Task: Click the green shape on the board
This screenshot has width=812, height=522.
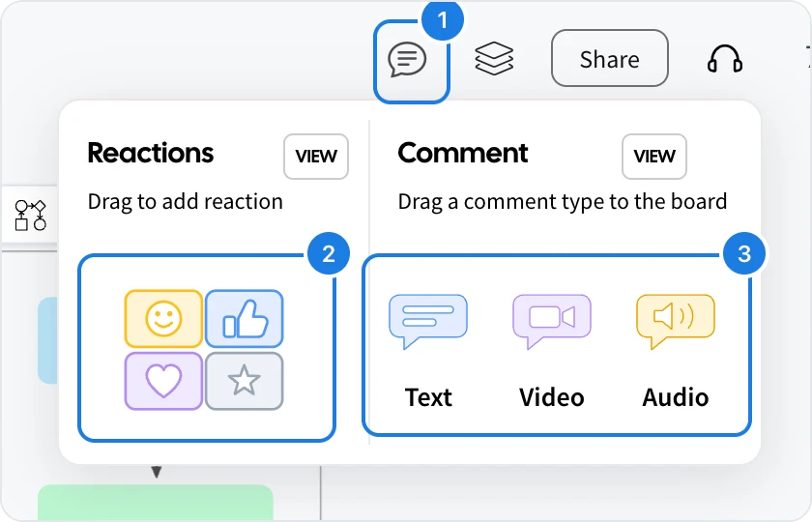Action: [x=156, y=503]
